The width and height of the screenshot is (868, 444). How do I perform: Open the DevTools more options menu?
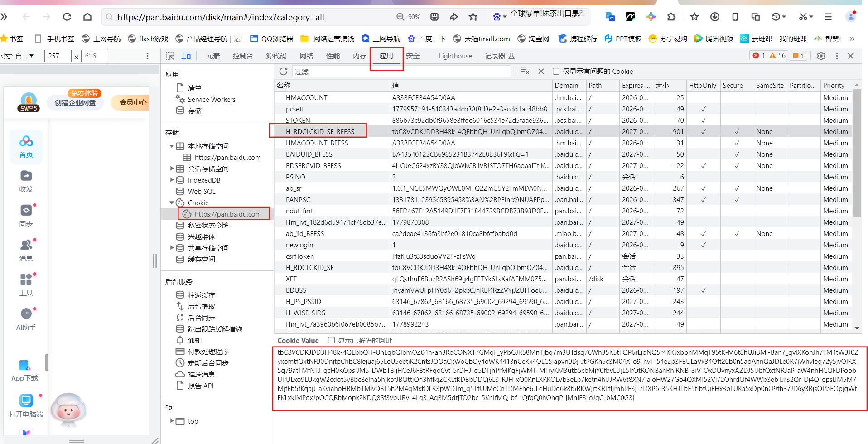(x=837, y=56)
